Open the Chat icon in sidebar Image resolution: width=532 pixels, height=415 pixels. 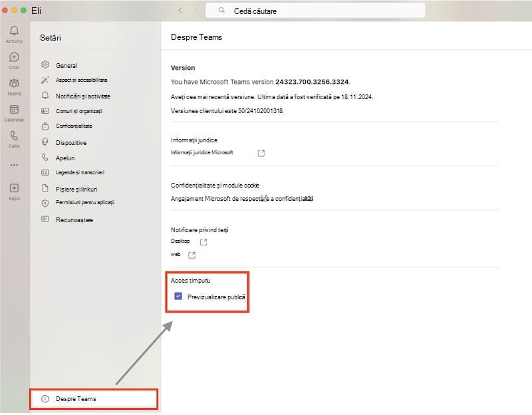tap(14, 57)
